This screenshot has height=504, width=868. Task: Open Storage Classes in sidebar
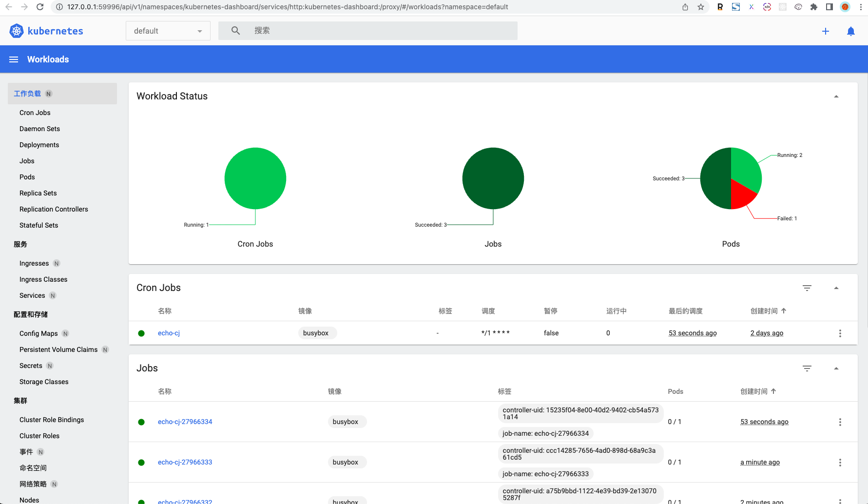[44, 382]
